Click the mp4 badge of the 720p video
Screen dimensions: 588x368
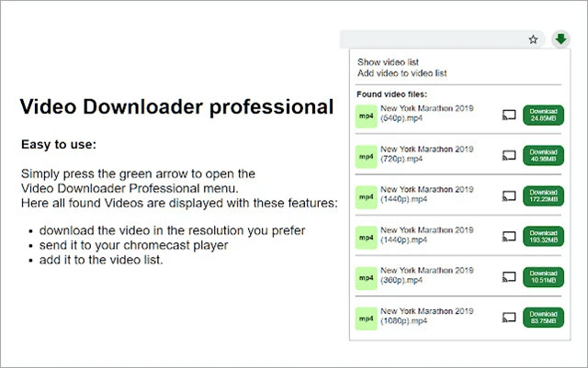coord(366,156)
